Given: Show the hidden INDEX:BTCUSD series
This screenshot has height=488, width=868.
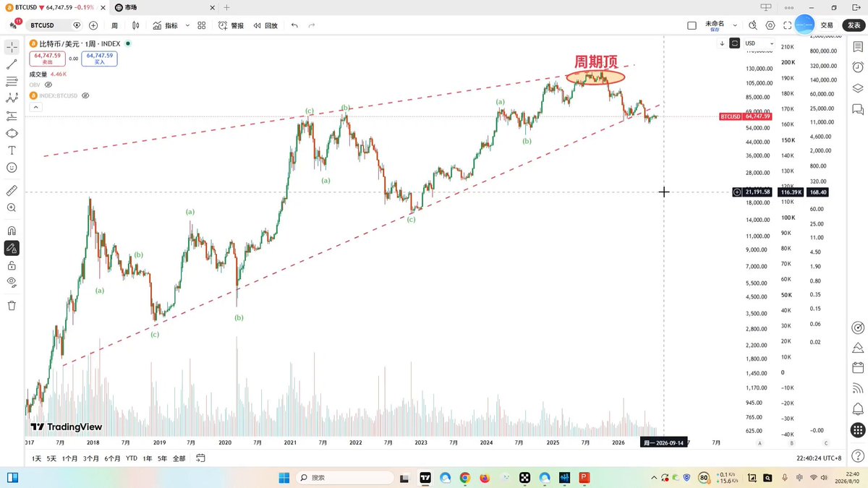Looking at the screenshot, I should click(x=85, y=95).
